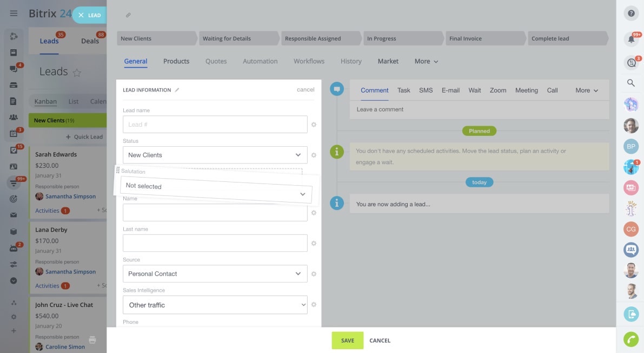Expand the Status dropdown showing New Clients
Image resolution: width=644 pixels, height=353 pixels.
[215, 155]
